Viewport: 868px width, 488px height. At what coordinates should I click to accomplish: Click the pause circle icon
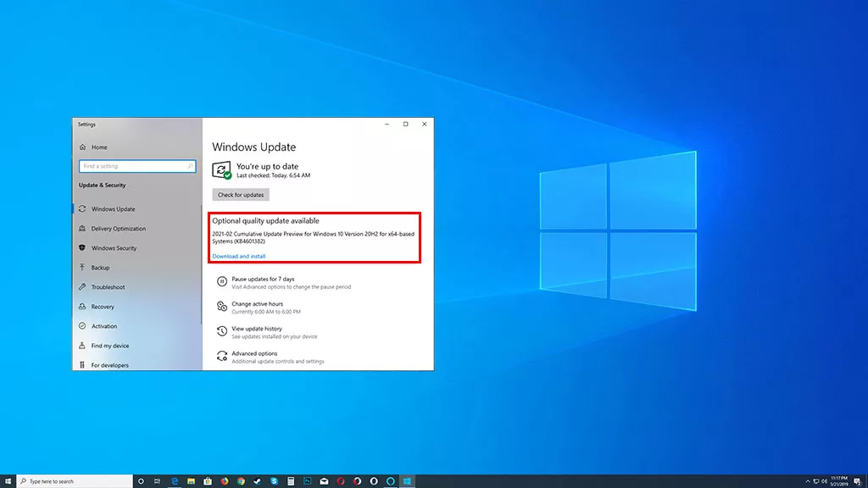pos(222,281)
